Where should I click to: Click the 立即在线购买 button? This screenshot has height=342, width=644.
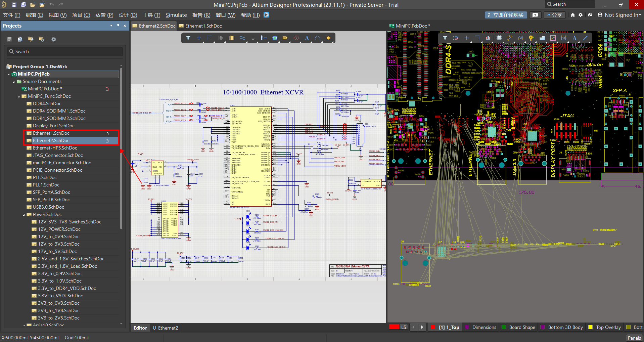[506, 15]
